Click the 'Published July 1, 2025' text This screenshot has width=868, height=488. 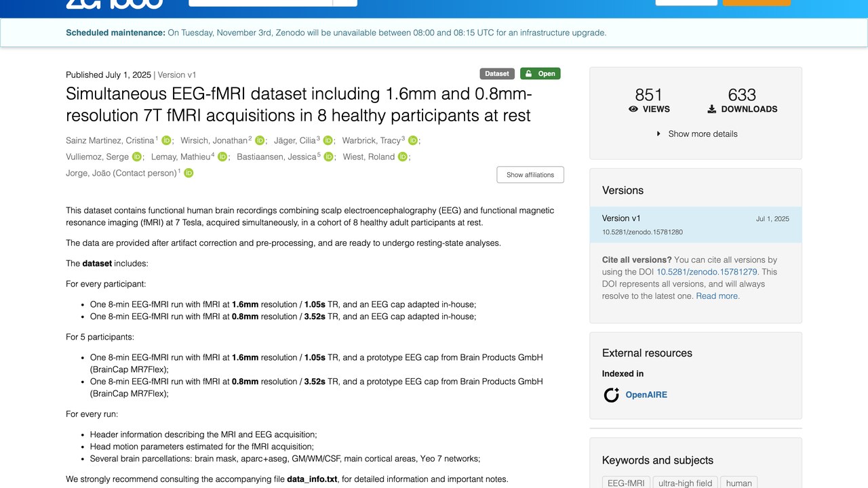coord(108,75)
